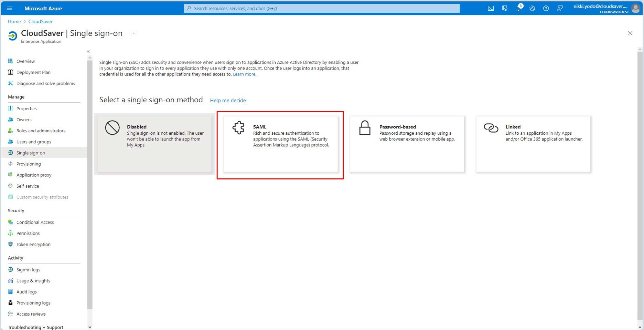The image size is (644, 330).
Task: Click the search resources input field
Action: pyautogui.click(x=322, y=8)
